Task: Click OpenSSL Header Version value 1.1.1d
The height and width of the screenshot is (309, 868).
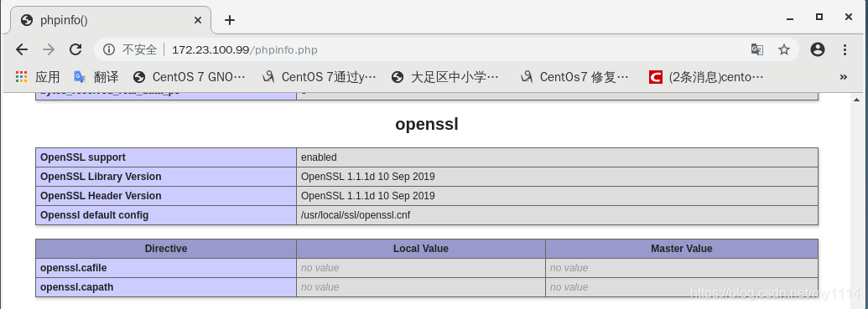Action: click(x=368, y=196)
